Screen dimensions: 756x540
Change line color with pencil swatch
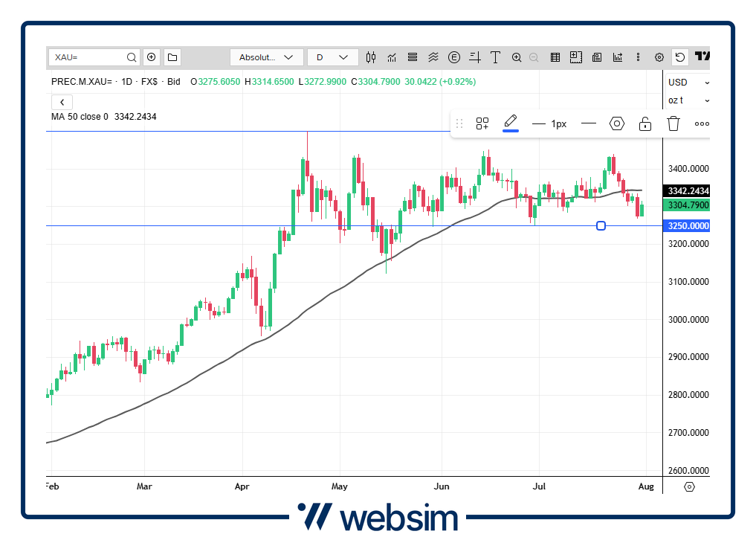(510, 123)
